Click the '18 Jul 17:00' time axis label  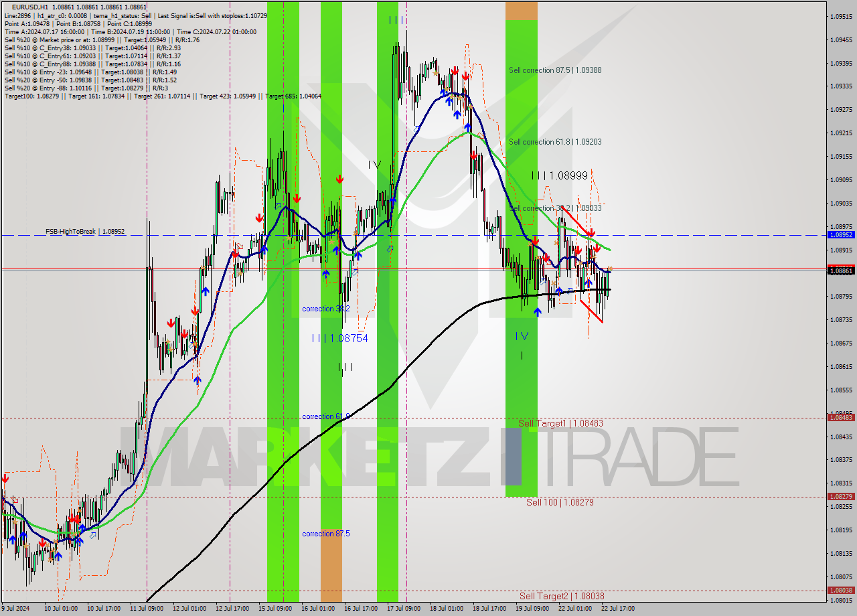(489, 609)
